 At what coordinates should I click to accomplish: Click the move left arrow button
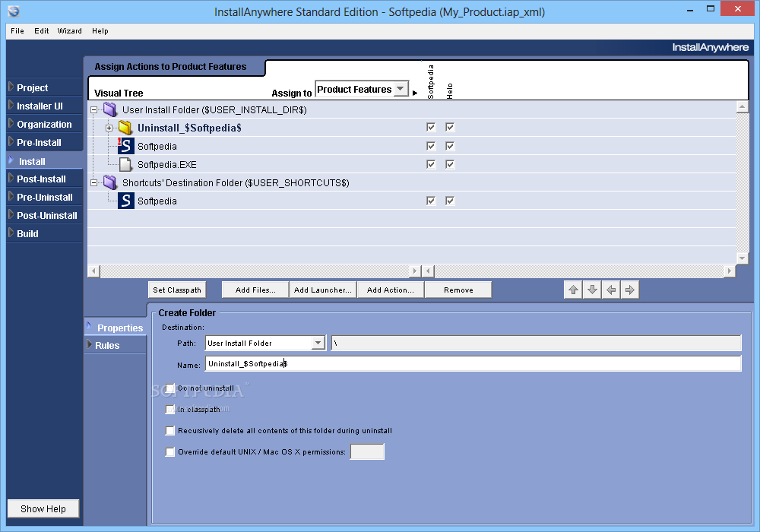[611, 290]
